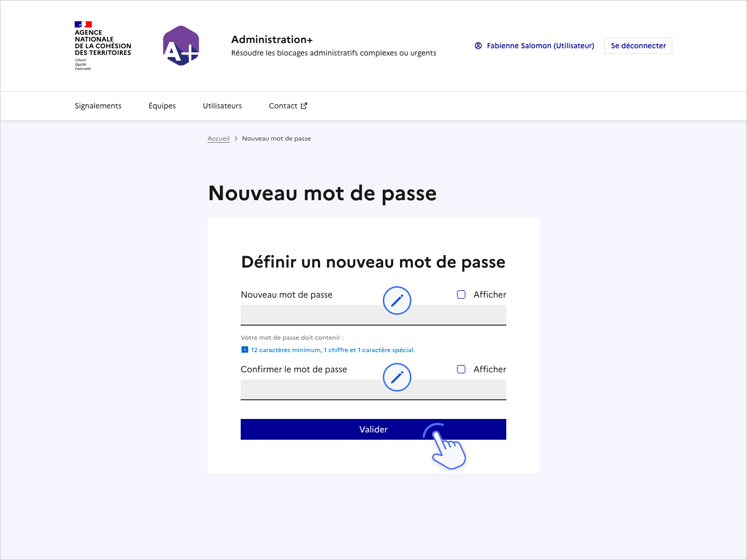The image size is (747, 560).
Task: Open the Utilisateurs navigation item
Action: point(222,106)
